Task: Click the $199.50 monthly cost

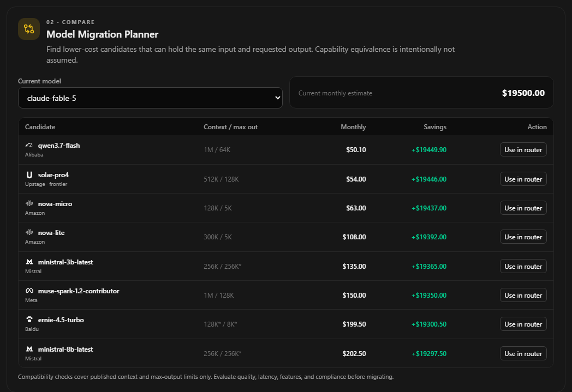Action: (x=354, y=324)
